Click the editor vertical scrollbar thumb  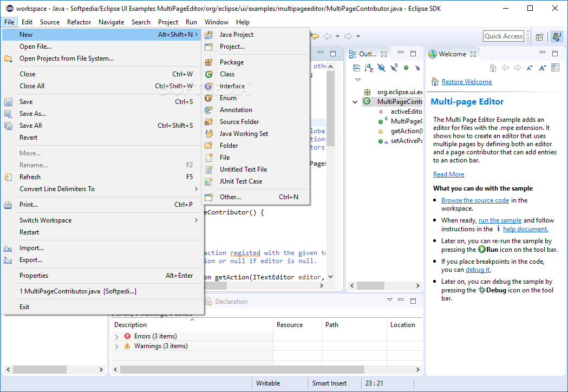tap(330, 108)
